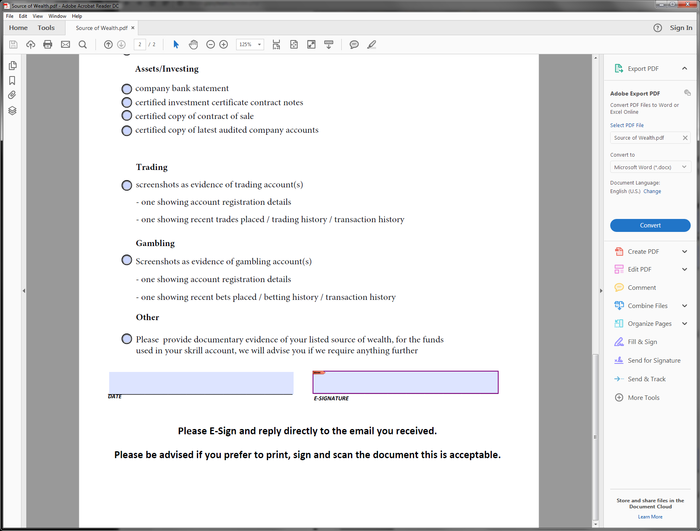
Task: Open bookmarks panel icon
Action: pyautogui.click(x=12, y=80)
